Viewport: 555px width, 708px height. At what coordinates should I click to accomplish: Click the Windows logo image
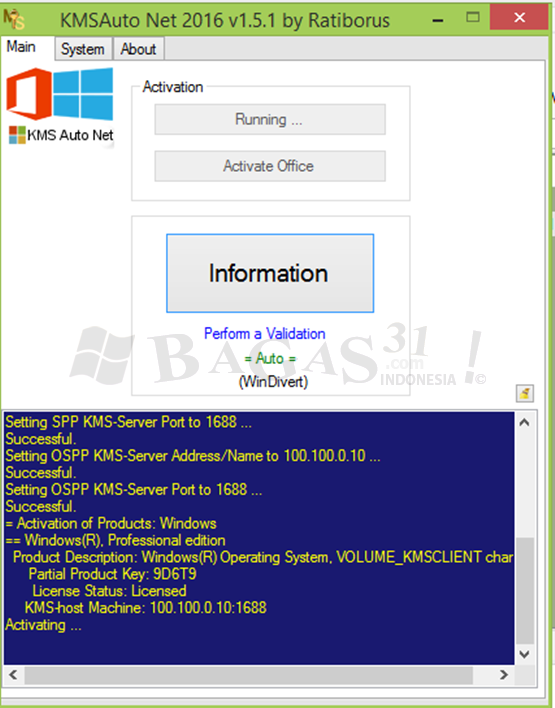[x=83, y=94]
